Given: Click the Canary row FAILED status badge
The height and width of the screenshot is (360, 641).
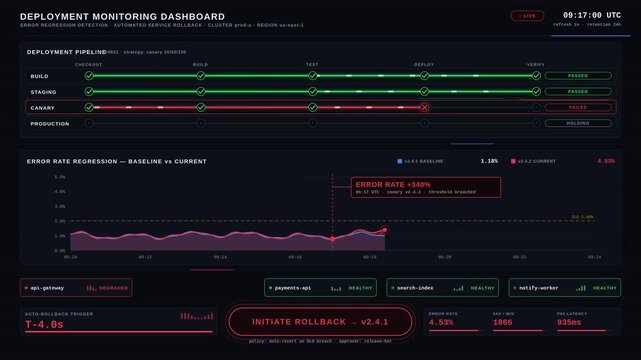Looking at the screenshot, I should (578, 107).
